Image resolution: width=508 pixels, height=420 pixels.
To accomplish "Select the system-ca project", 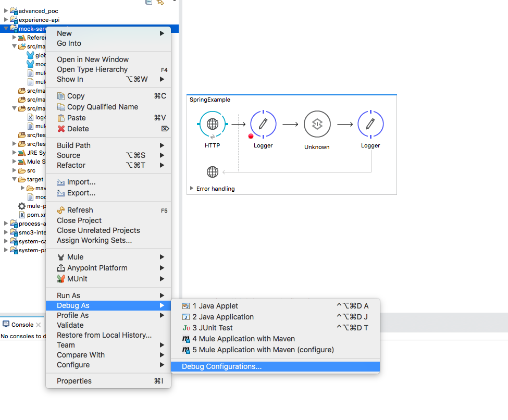I will [32, 241].
